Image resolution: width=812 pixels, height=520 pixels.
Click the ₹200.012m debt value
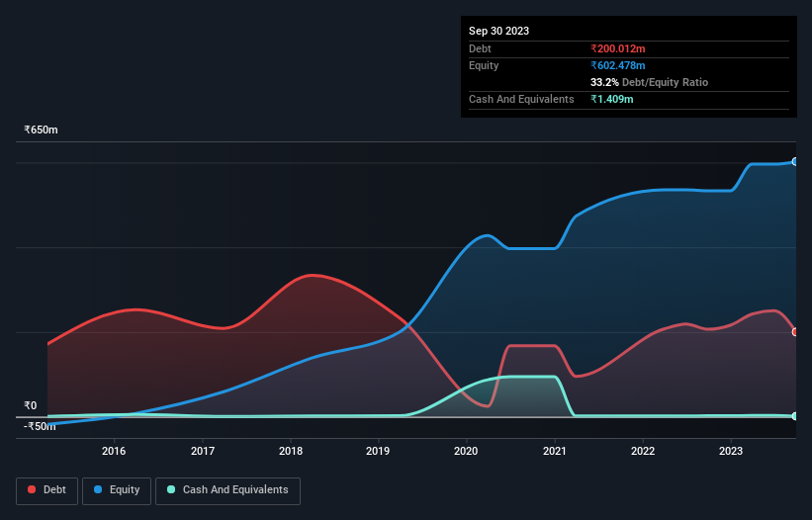click(618, 48)
